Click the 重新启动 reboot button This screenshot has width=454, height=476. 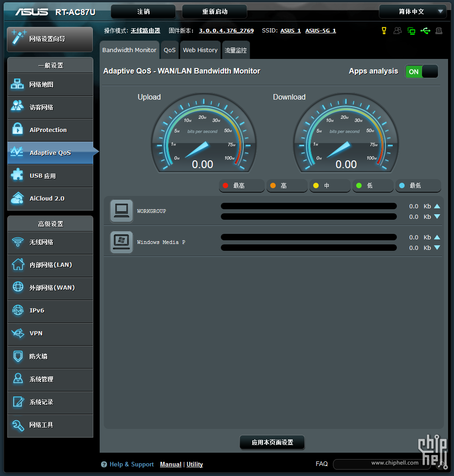pos(214,11)
